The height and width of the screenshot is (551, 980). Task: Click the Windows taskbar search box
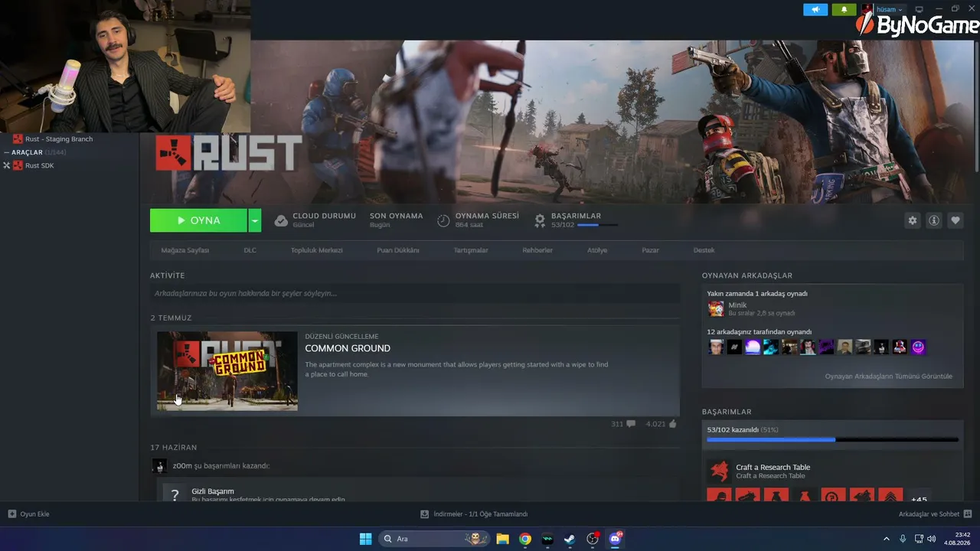(x=436, y=539)
